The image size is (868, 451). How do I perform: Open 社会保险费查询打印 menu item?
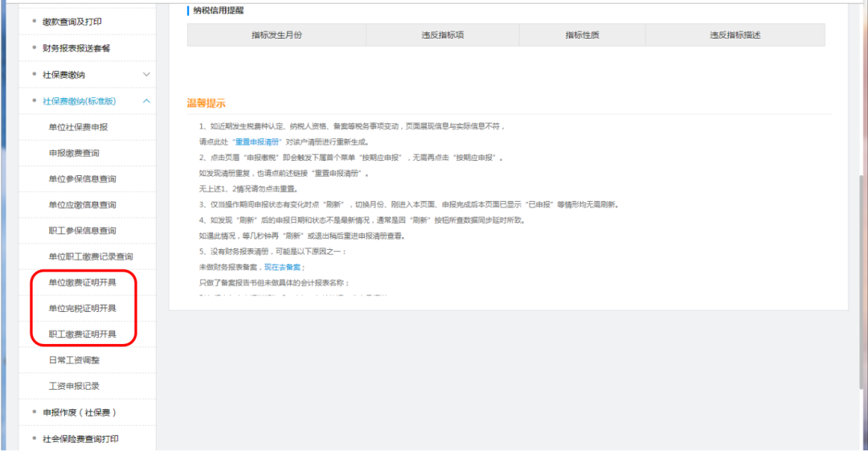81,439
